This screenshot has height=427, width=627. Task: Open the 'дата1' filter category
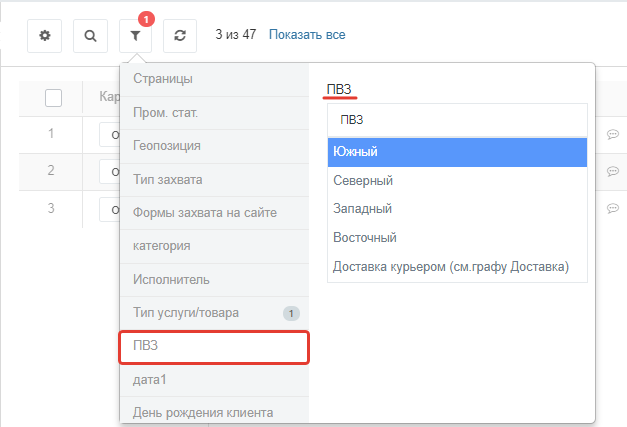point(214,380)
